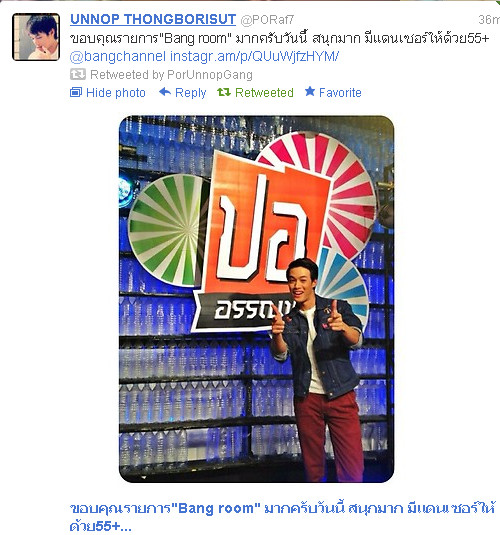Screen dimensions: 500x535
Task: Collapse the image via Hide photo text
Action: (x=116, y=92)
